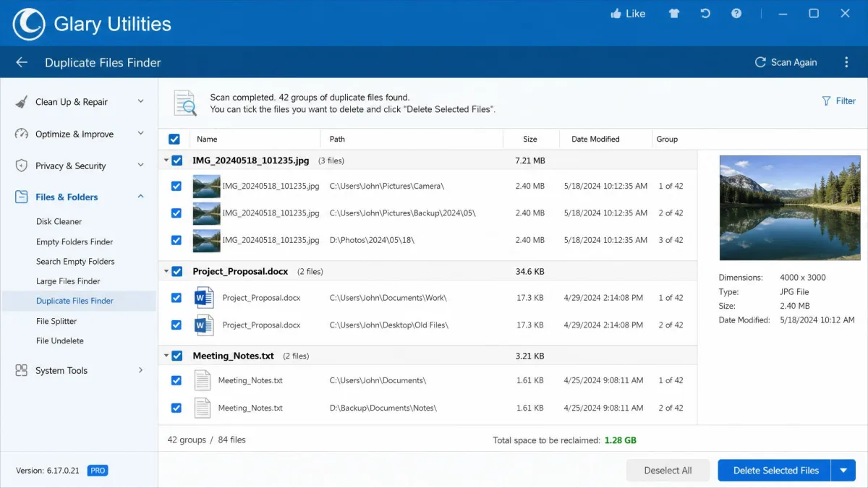
Task: Open Large Files Finder
Action: pos(68,281)
